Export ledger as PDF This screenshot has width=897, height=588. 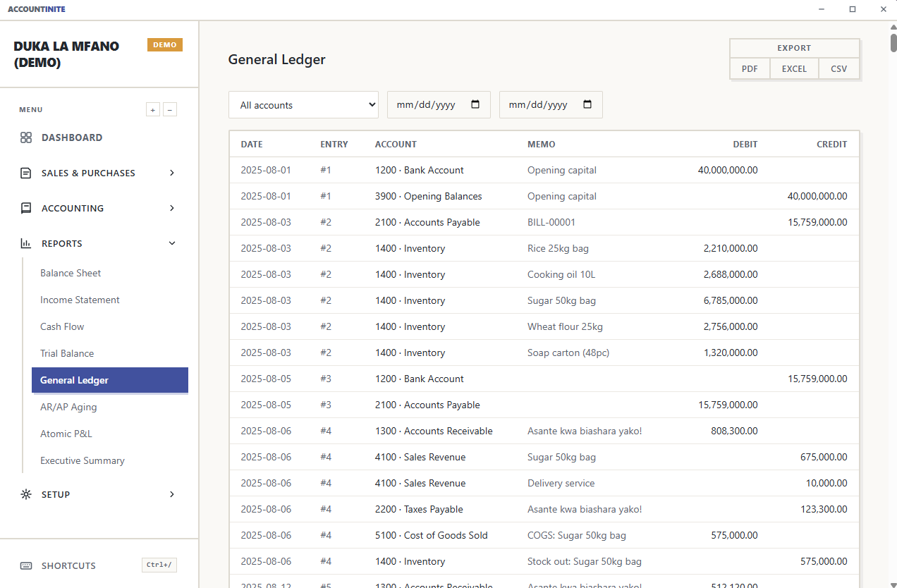click(x=750, y=68)
